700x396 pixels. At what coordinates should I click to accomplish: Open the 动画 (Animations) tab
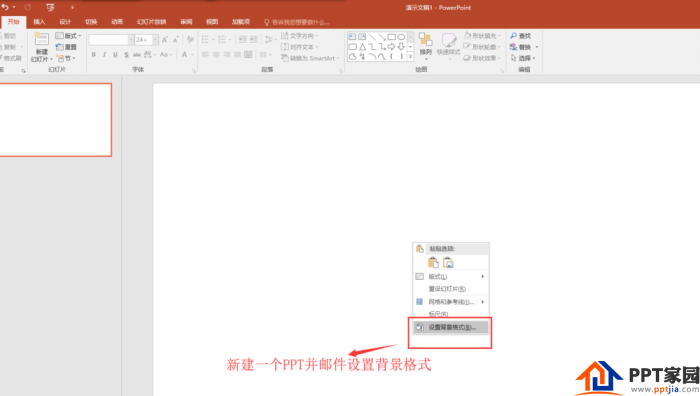click(x=117, y=21)
